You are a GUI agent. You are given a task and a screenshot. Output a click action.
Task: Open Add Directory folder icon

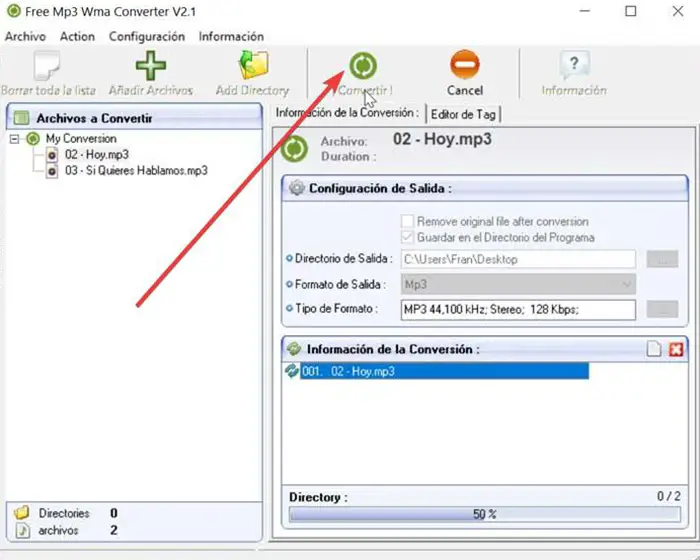click(253, 65)
